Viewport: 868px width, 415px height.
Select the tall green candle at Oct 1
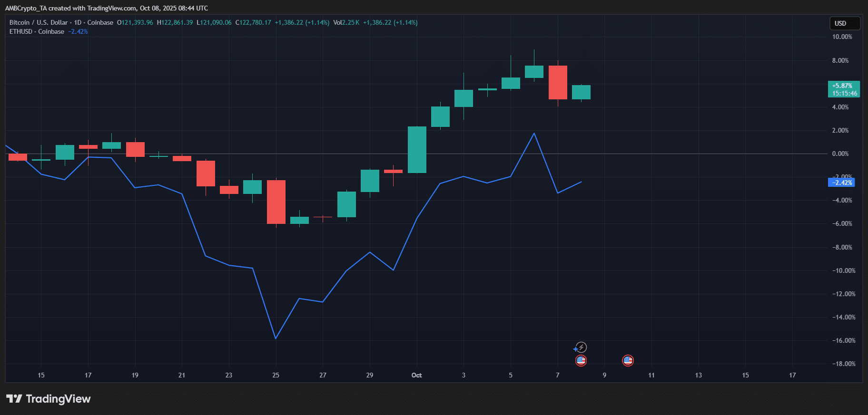(x=417, y=149)
